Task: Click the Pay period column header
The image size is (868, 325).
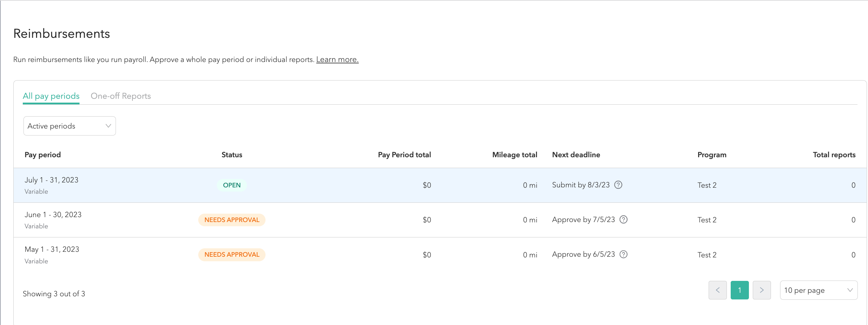Action: [x=43, y=155]
